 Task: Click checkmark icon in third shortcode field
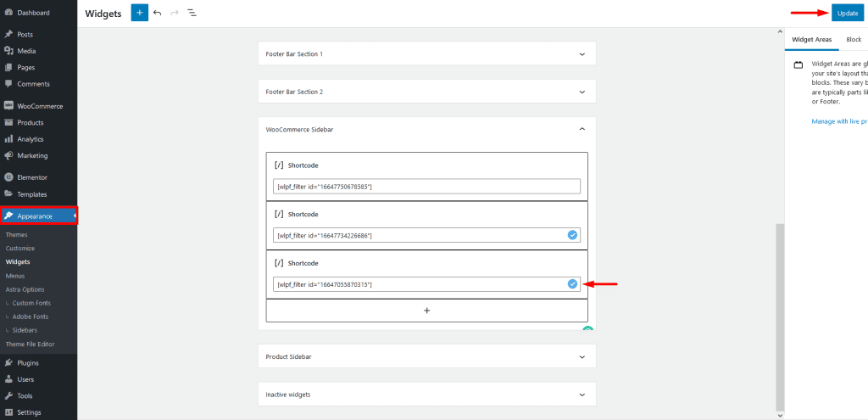(572, 284)
